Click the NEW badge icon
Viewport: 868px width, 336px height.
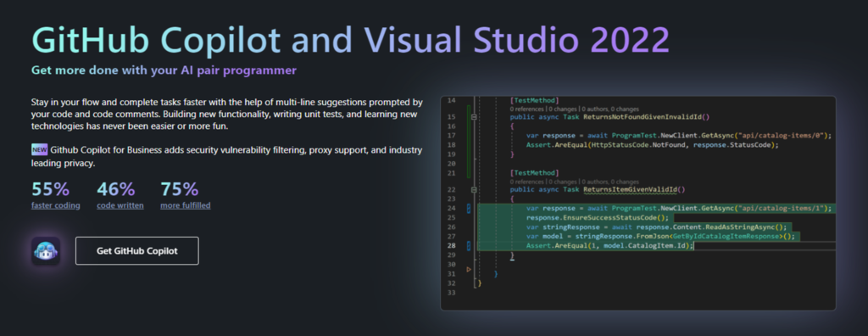(x=39, y=149)
